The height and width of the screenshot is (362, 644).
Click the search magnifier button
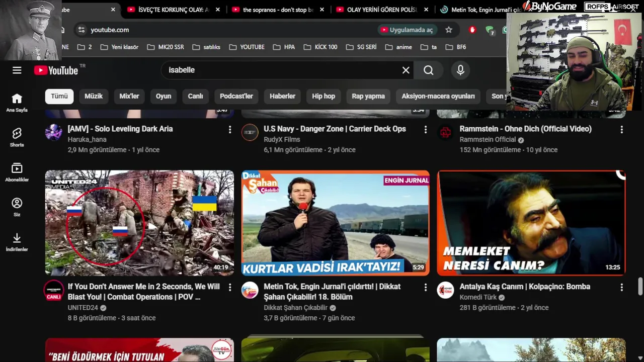coord(428,70)
